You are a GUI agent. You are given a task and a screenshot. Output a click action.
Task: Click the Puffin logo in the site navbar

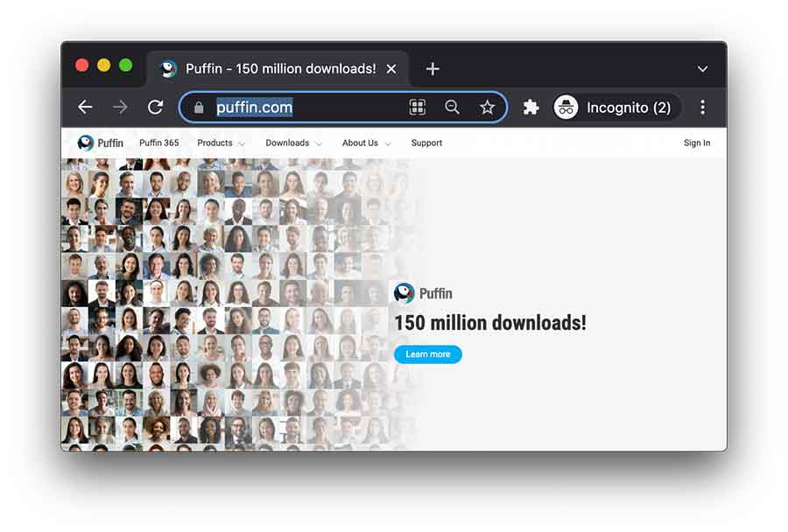[x=87, y=142]
